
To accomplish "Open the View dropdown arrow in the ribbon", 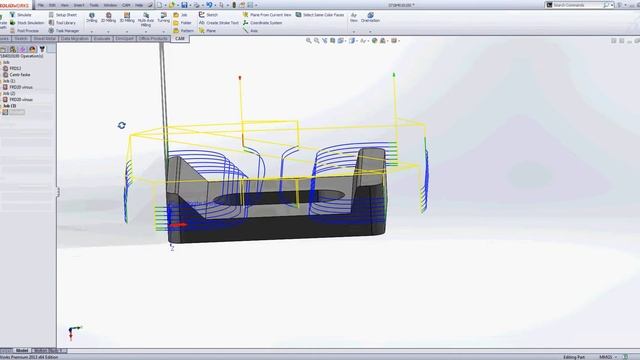I will pos(353,32).
